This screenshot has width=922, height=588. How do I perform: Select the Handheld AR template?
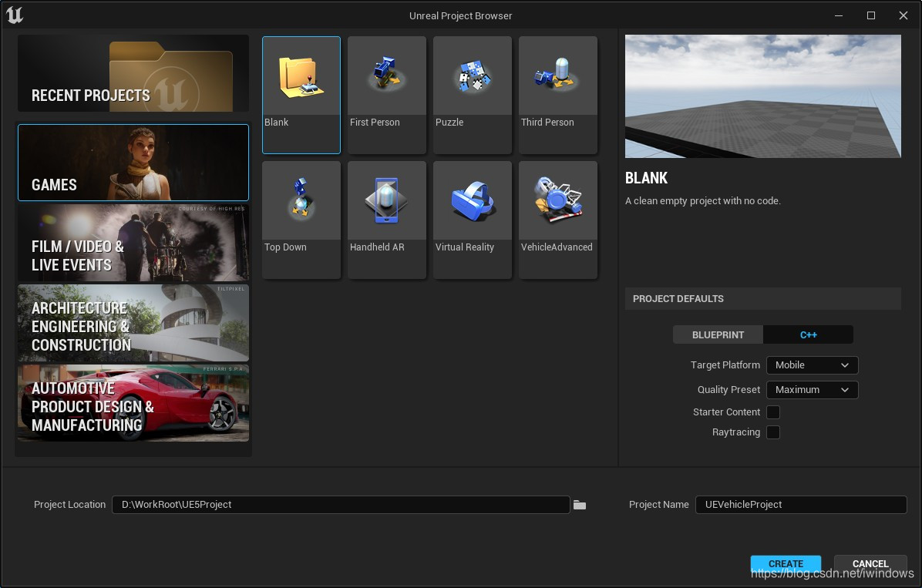386,220
